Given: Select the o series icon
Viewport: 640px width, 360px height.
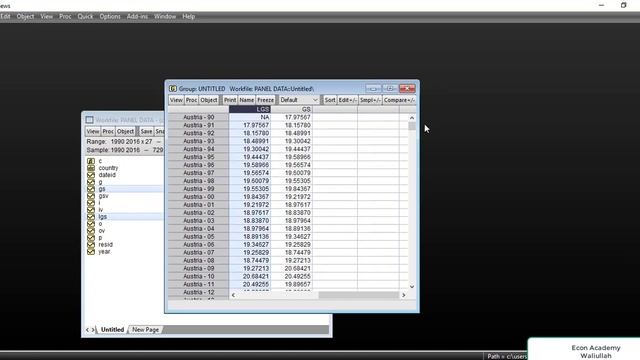Looking at the screenshot, I should 91,224.
